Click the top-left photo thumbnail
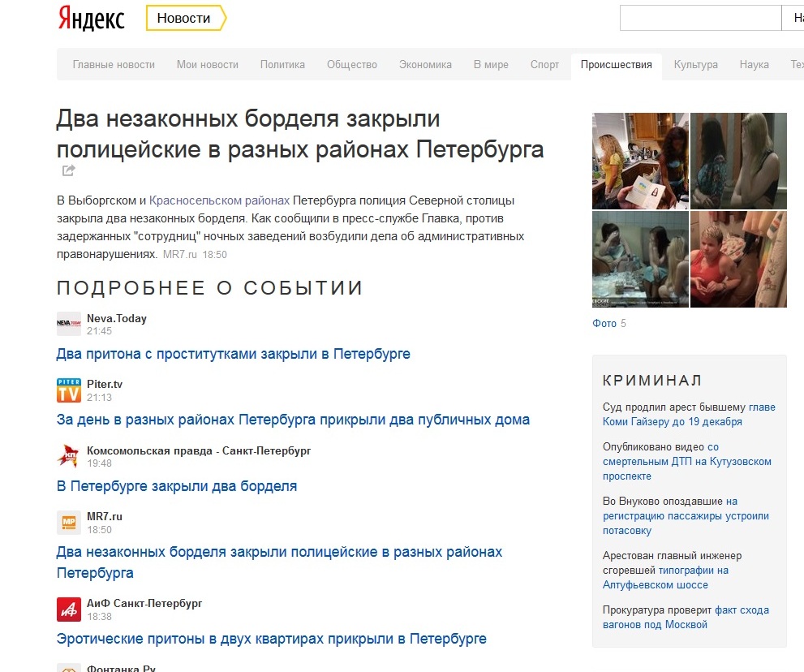804x672 pixels. tap(640, 161)
